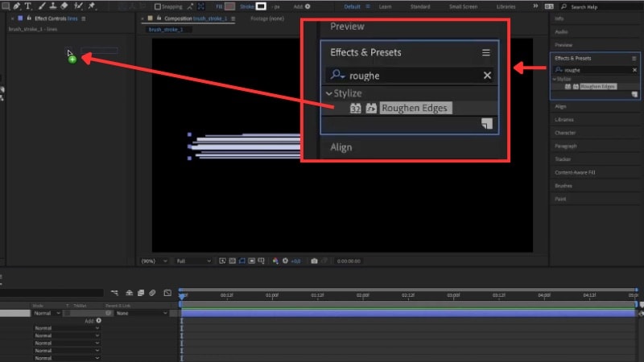Toggle mask and shape path visibility
The height and width of the screenshot is (362, 644).
tap(242, 261)
